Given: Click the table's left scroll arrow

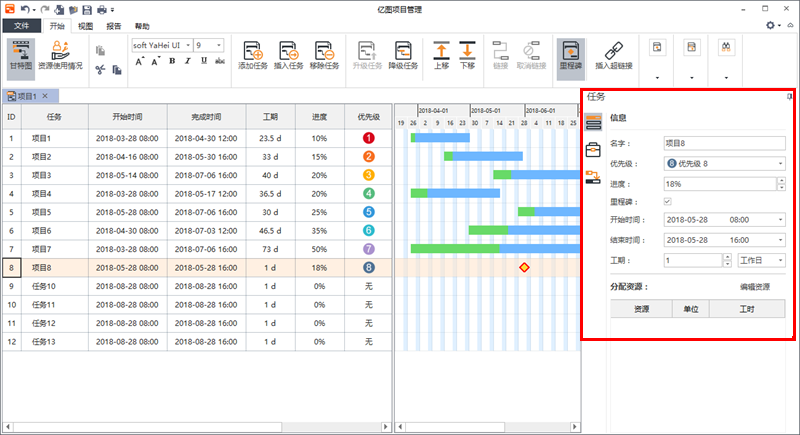Looking at the screenshot, I should pos(7,427).
